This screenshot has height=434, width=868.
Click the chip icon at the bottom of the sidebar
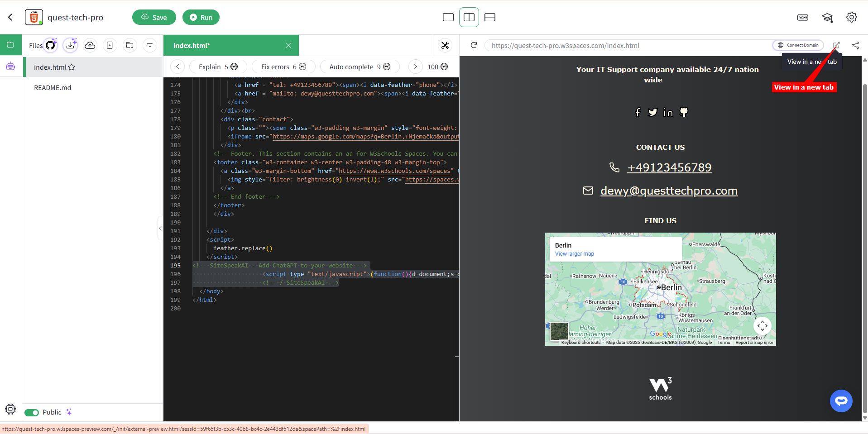coord(10,409)
